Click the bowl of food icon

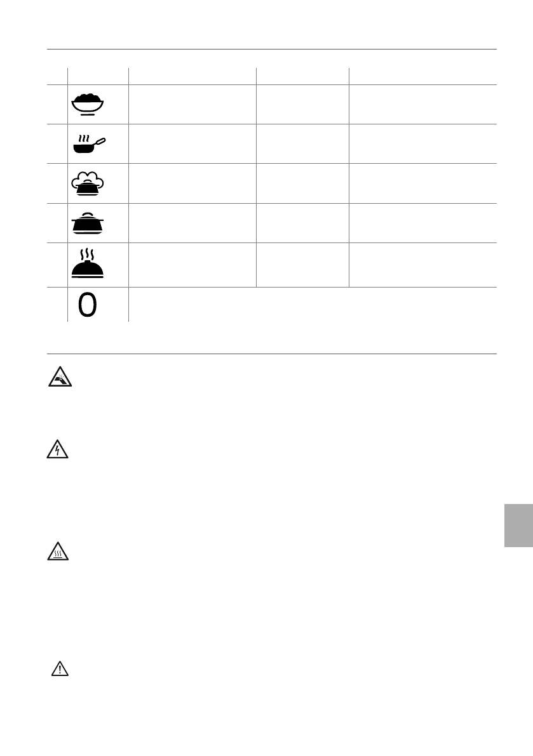coord(88,103)
